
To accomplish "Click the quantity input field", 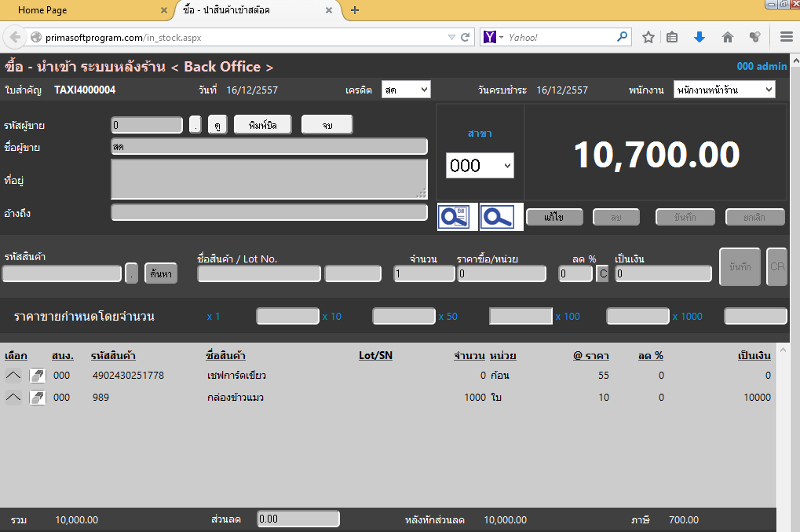I will tap(423, 274).
